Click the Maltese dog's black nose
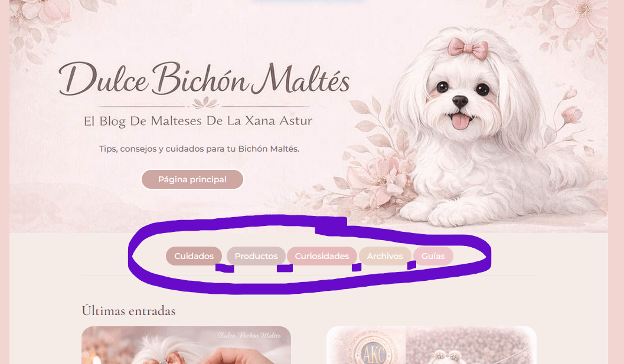 tap(460, 101)
